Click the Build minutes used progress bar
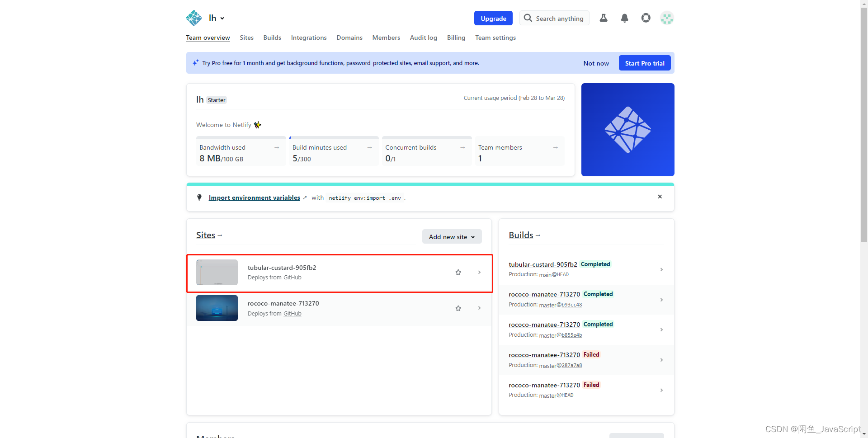 tap(334, 137)
